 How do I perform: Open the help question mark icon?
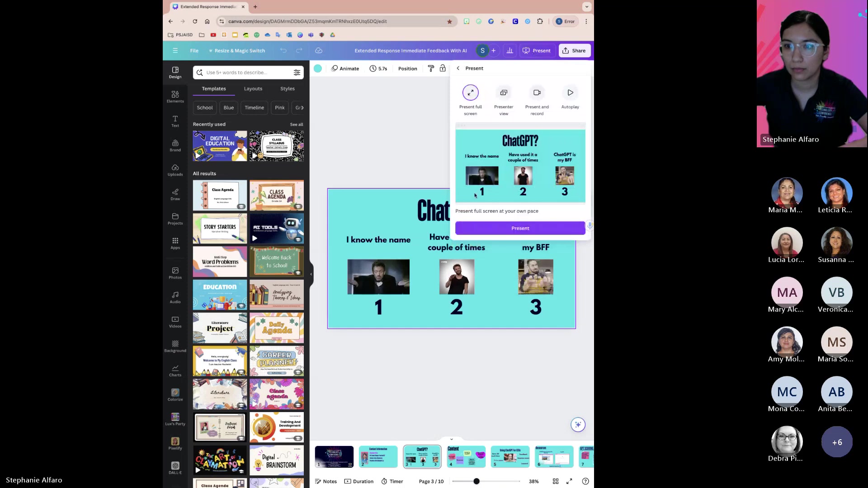click(x=585, y=481)
